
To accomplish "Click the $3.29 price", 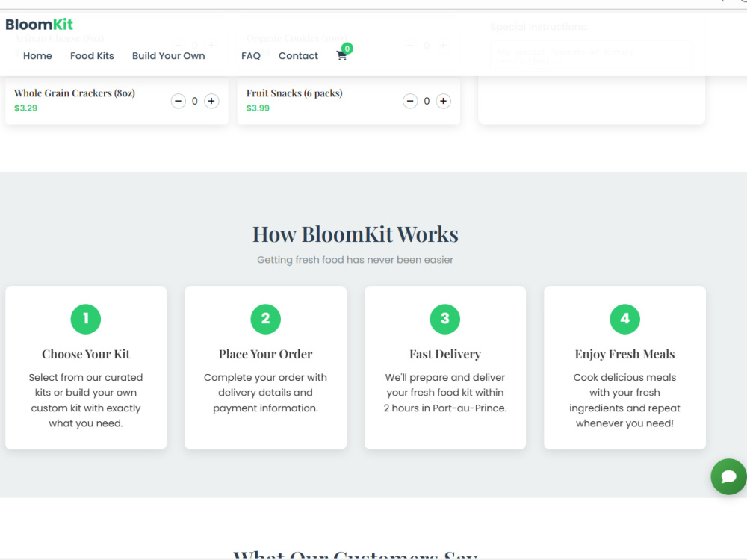I will click(25, 108).
